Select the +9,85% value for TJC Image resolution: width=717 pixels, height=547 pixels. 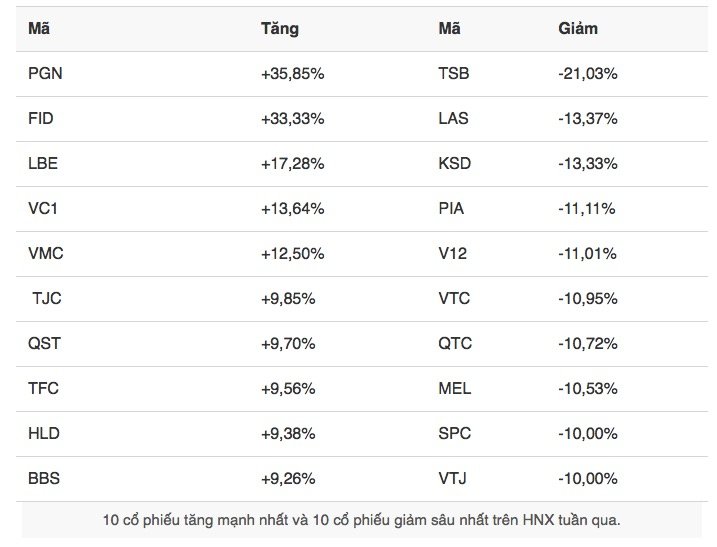point(288,299)
